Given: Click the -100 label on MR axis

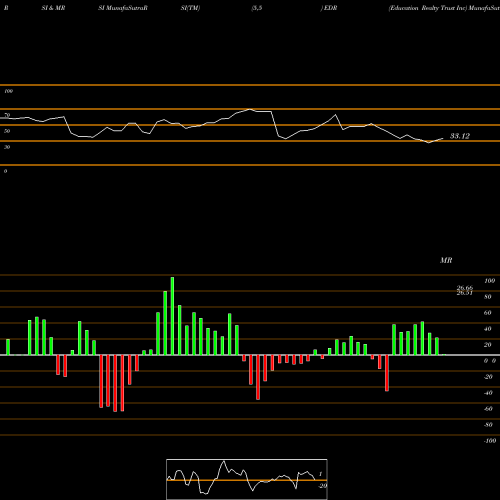Looking at the screenshot, I should tap(490, 441).
